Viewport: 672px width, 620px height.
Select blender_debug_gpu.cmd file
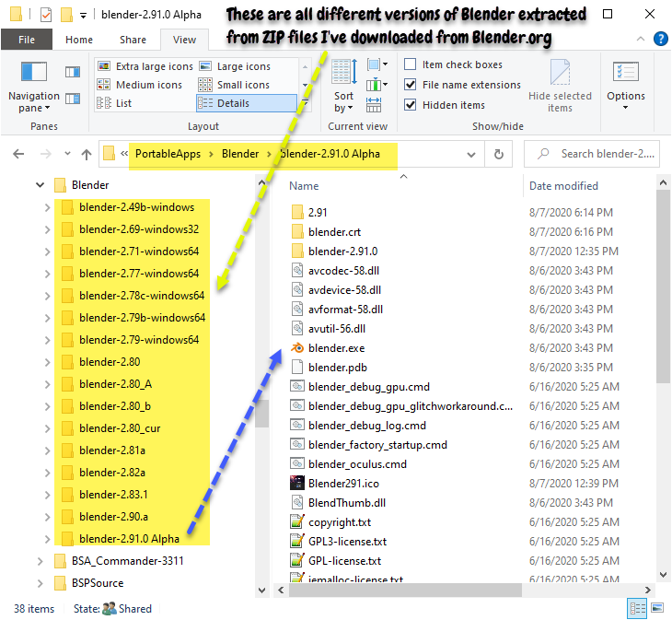[x=369, y=387]
